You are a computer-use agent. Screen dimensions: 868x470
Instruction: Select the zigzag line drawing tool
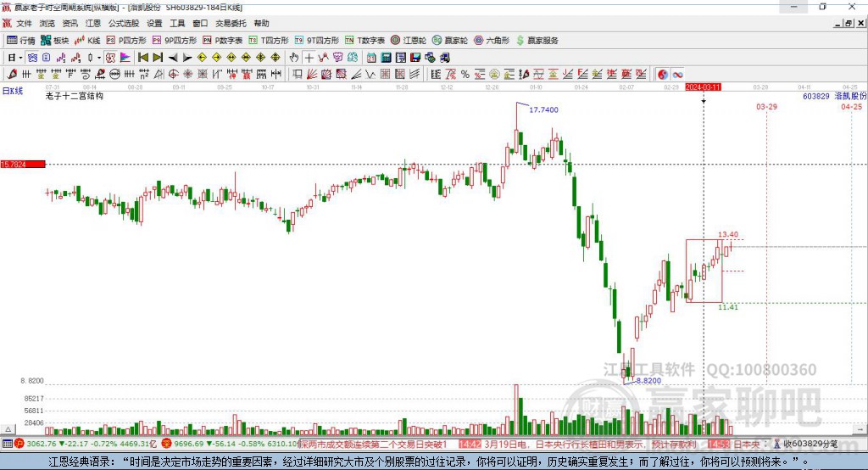pos(370,75)
